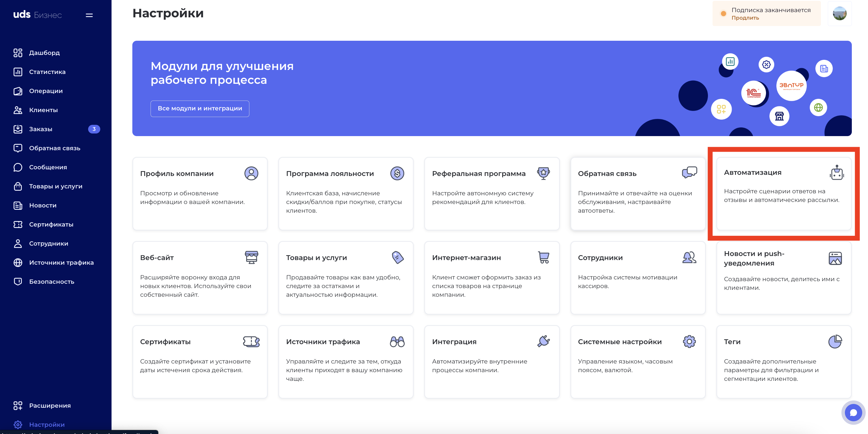Click the Товары и услуги bag icon
This screenshot has width=868, height=434.
(x=18, y=186)
